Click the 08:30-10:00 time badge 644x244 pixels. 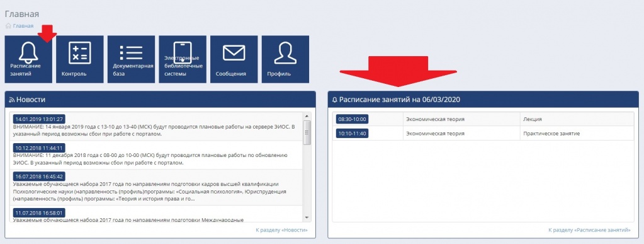352,119
